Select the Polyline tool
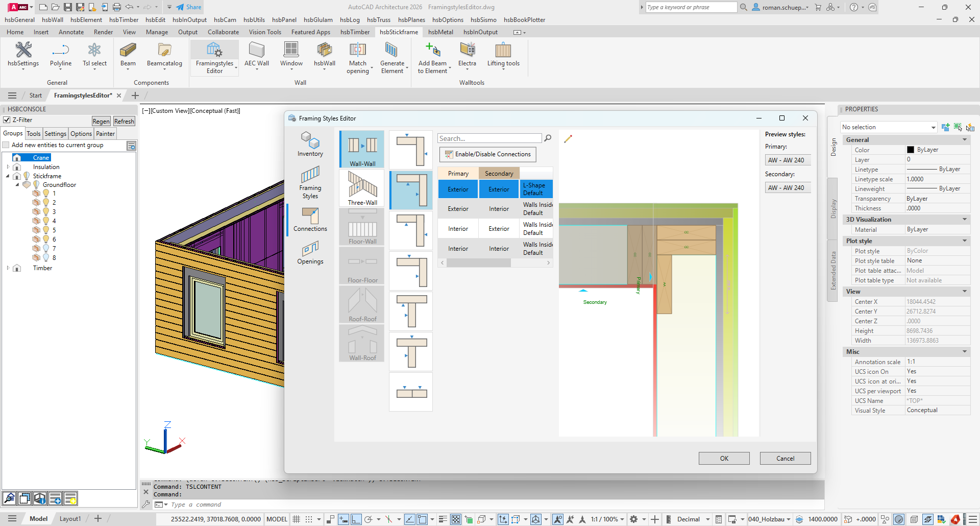The width and height of the screenshot is (980, 526). tap(60, 55)
